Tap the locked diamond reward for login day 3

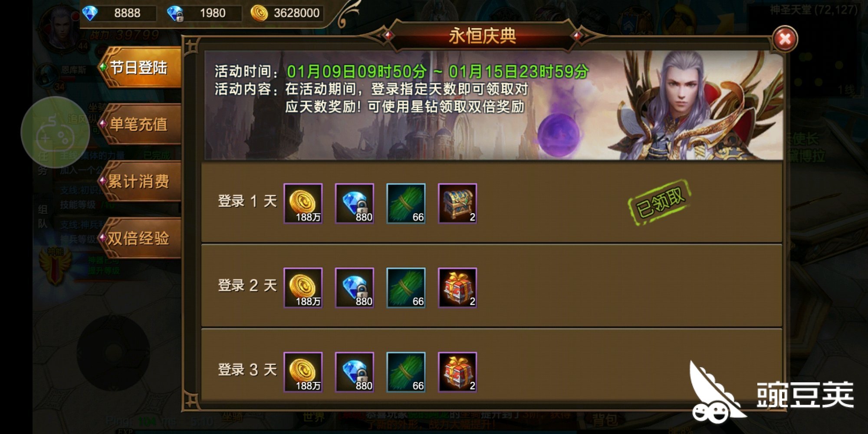355,372
